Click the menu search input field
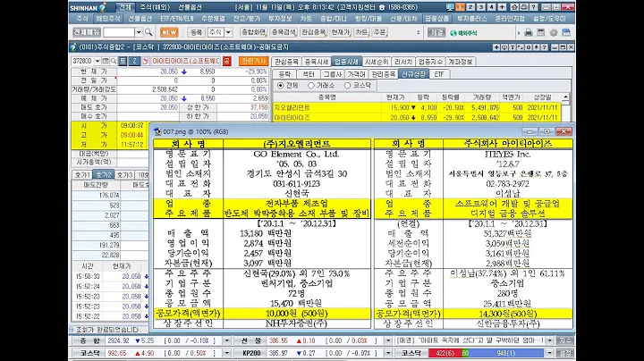Screen dimensions: 644x361 pyautogui.click(x=119, y=32)
